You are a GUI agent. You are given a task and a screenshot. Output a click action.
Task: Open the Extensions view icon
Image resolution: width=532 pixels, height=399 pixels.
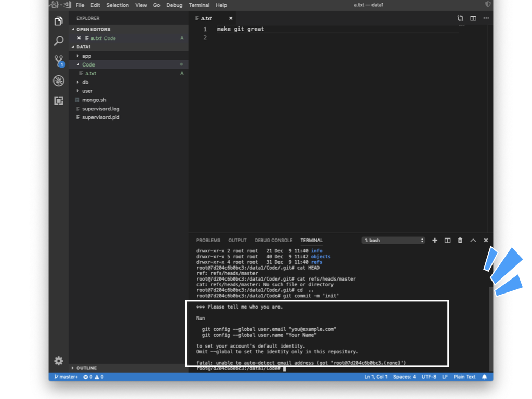59,101
